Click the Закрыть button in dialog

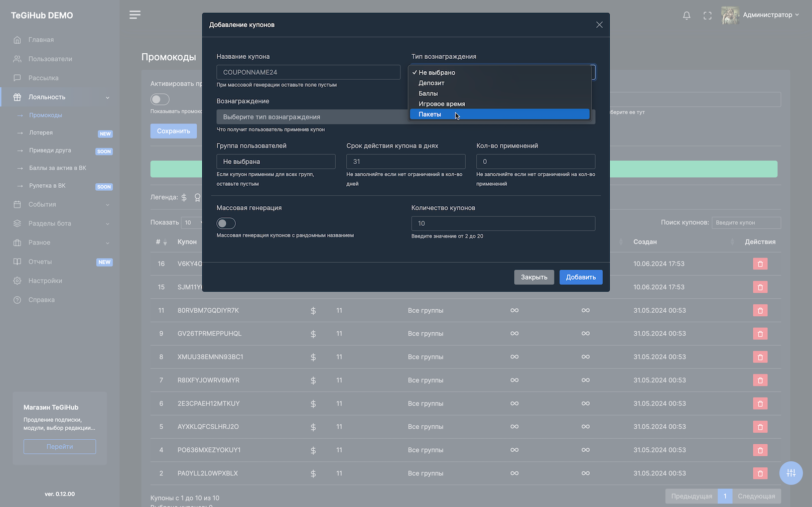pos(534,277)
